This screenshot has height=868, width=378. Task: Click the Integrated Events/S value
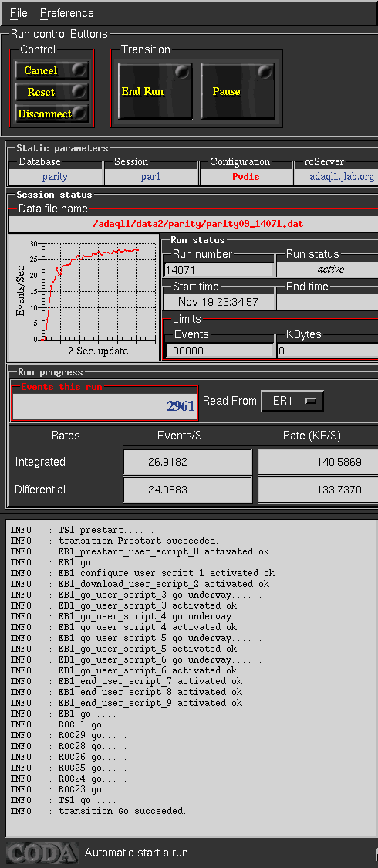[x=188, y=462]
